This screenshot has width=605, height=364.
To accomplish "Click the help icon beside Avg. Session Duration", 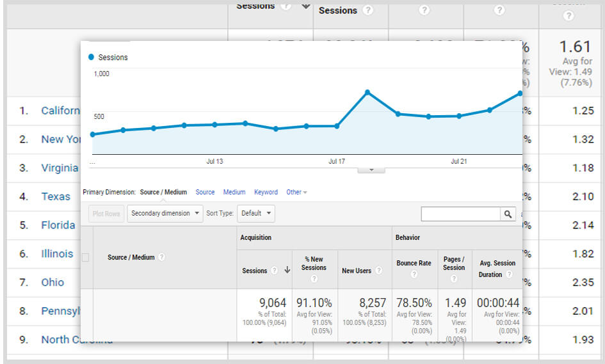I will [x=510, y=274].
